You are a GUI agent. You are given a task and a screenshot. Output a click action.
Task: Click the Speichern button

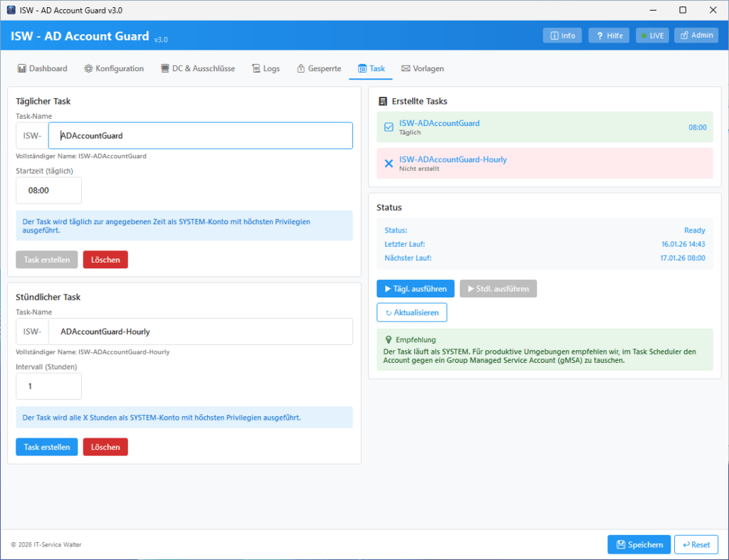(639, 544)
